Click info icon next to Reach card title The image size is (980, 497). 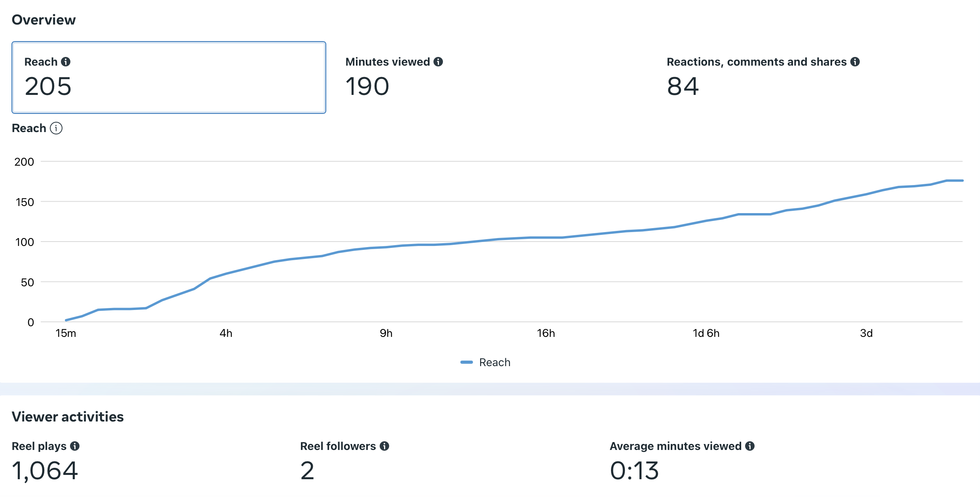(66, 62)
